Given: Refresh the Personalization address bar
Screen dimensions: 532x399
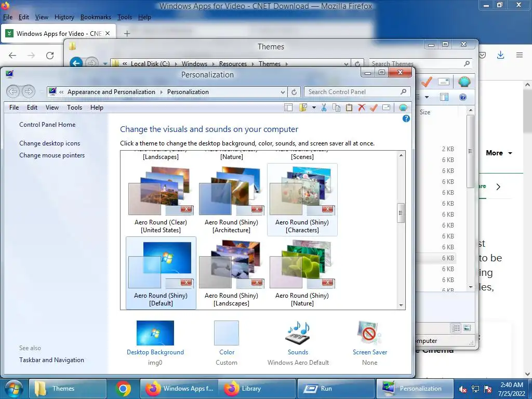Looking at the screenshot, I should coord(294,92).
